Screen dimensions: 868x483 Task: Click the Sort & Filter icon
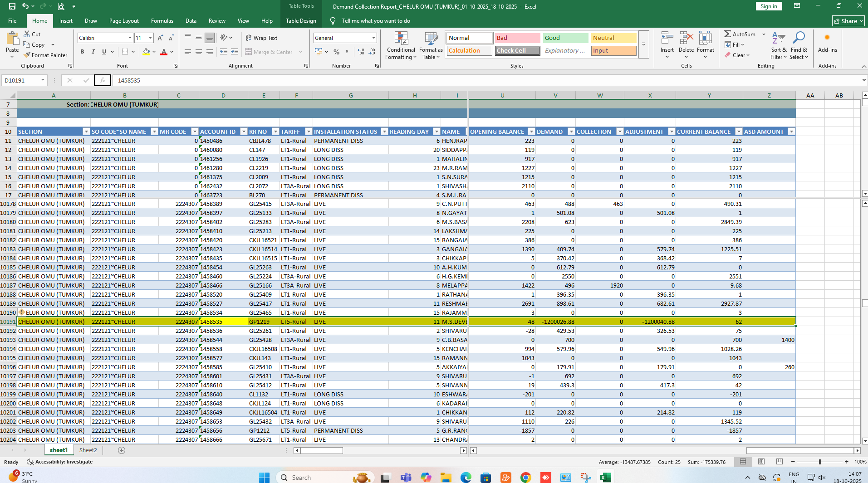[778, 46]
